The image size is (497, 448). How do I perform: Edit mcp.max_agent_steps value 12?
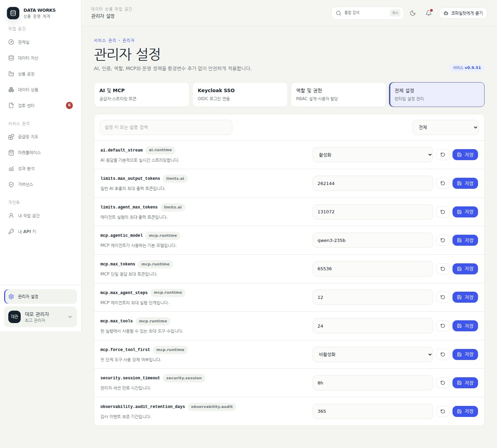pyautogui.click(x=373, y=297)
